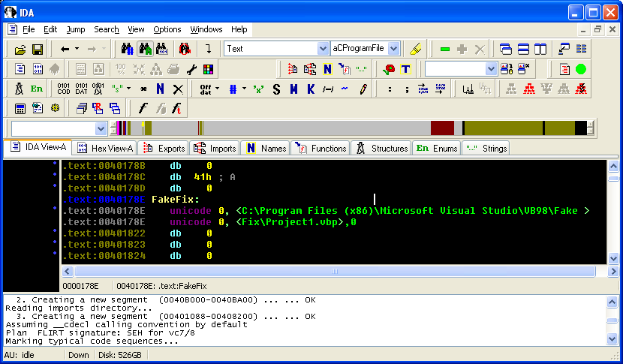
Task: Switch to the Imports tab
Action: (x=215, y=148)
